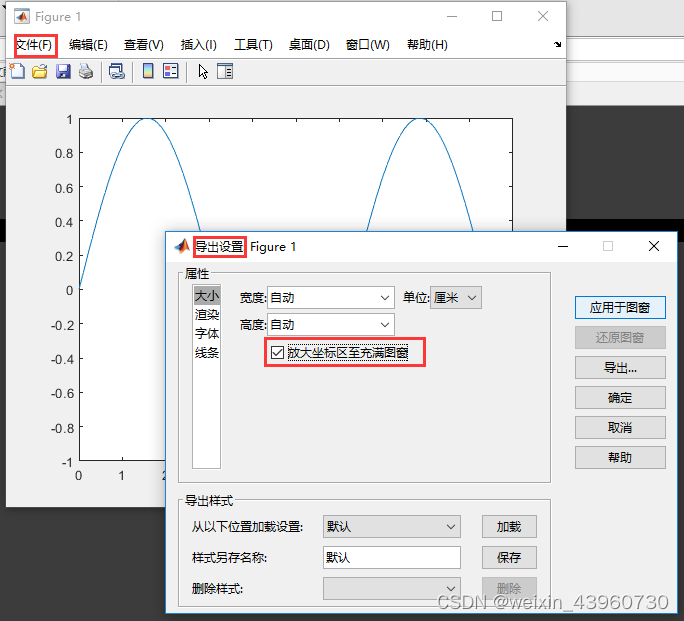Minimize the export settings dialog
The height and width of the screenshot is (621, 684).
pyautogui.click(x=563, y=246)
